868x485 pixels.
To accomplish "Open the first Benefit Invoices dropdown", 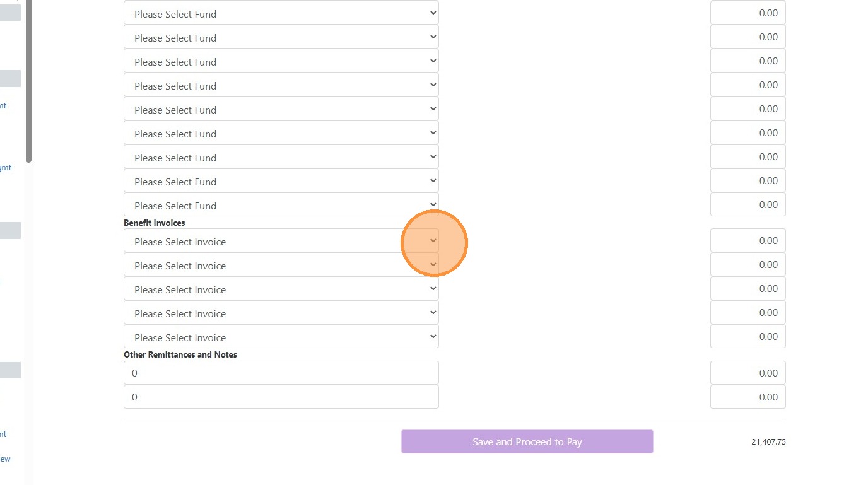I will click(281, 242).
